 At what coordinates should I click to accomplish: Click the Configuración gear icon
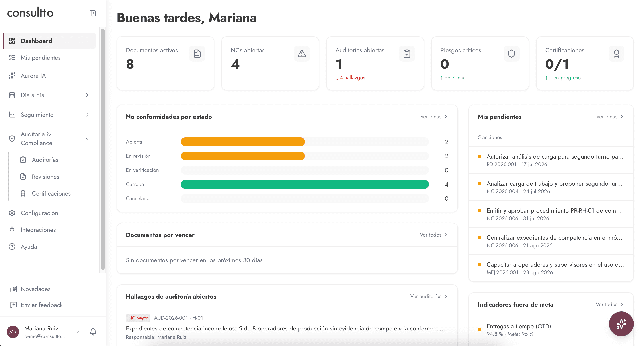pyautogui.click(x=12, y=213)
